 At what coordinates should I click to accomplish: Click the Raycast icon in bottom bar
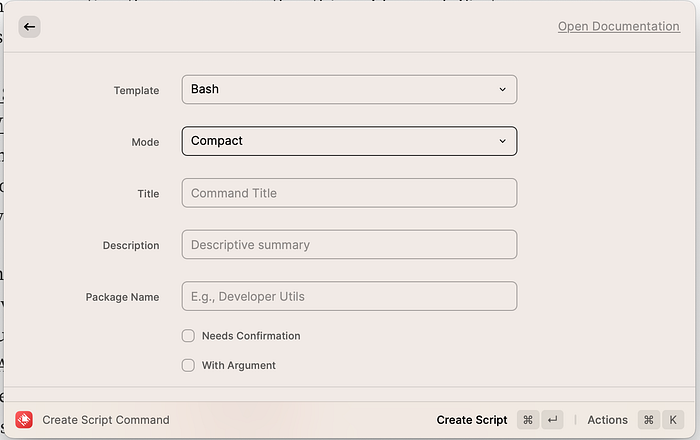point(24,420)
